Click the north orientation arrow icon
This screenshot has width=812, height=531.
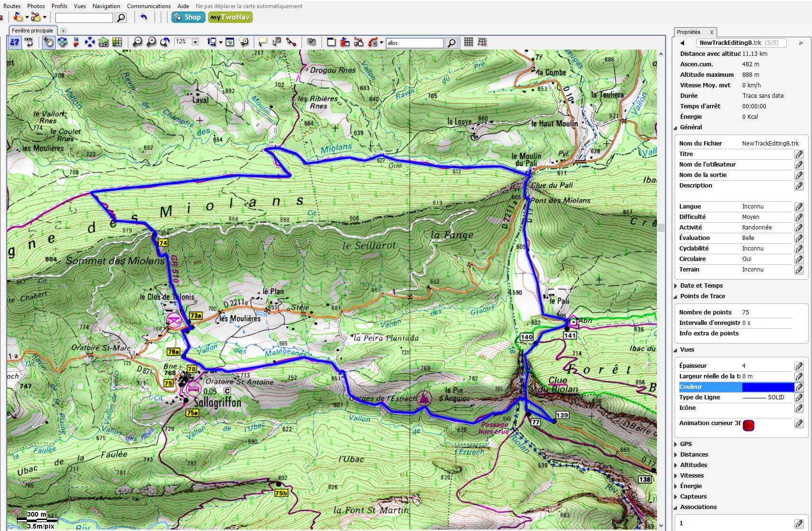76,42
